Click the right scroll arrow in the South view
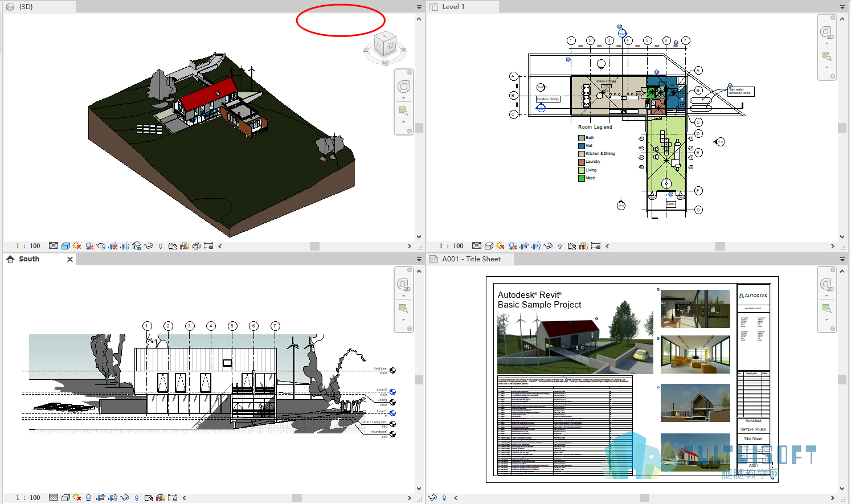Image resolution: width=851 pixels, height=504 pixels. (x=409, y=498)
